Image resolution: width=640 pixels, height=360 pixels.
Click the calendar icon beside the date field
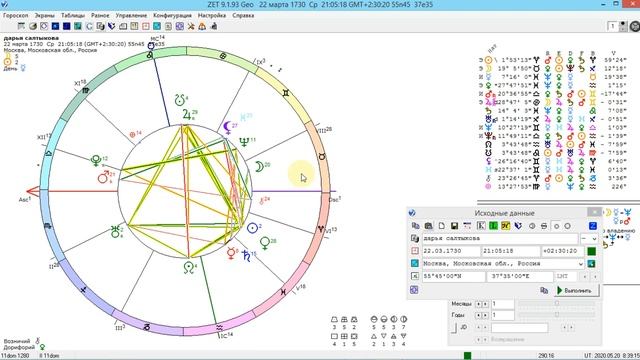[414, 251]
